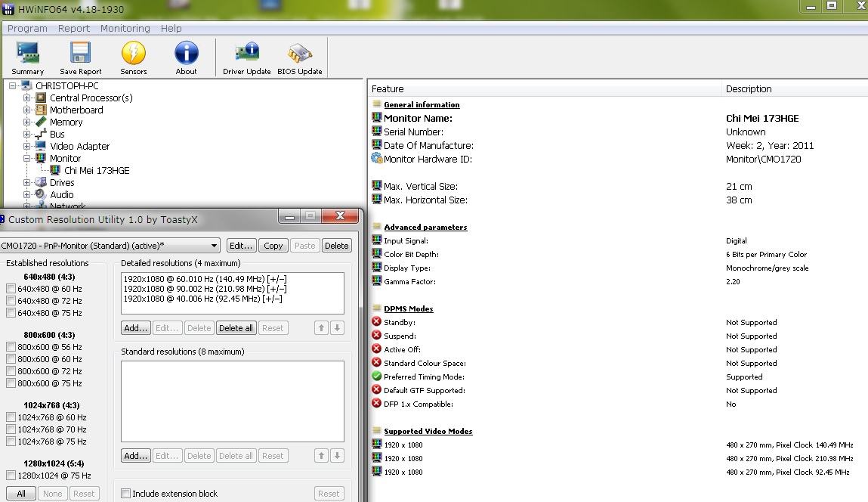Click the Edit... button beside the monitor dropdown
The height and width of the screenshot is (502, 868).
(241, 246)
